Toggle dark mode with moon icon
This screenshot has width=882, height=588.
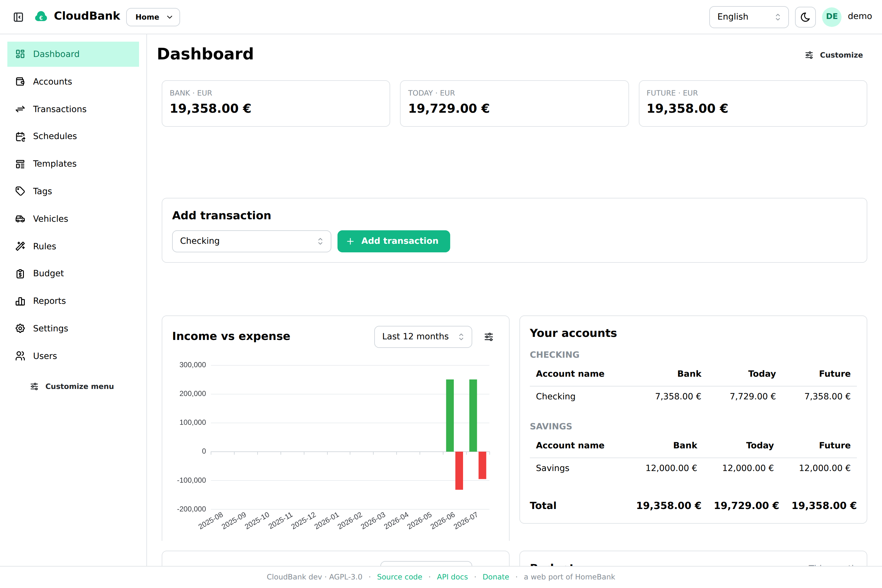805,17
